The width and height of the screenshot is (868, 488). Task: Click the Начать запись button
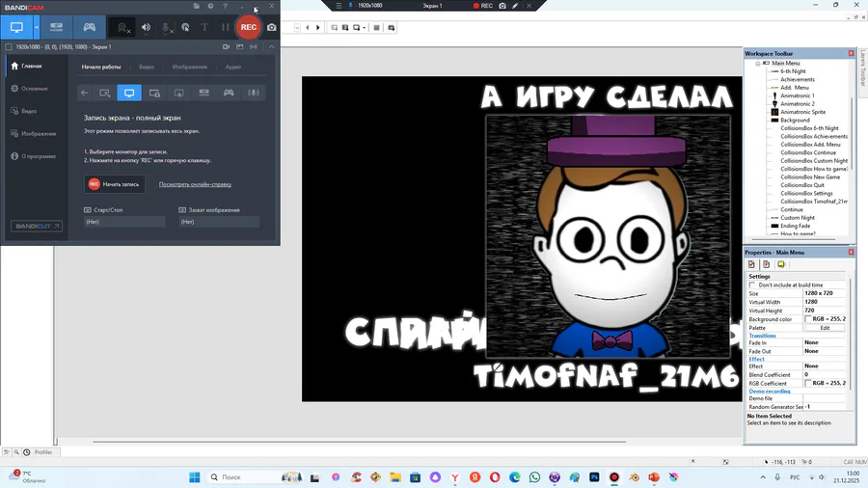click(115, 184)
